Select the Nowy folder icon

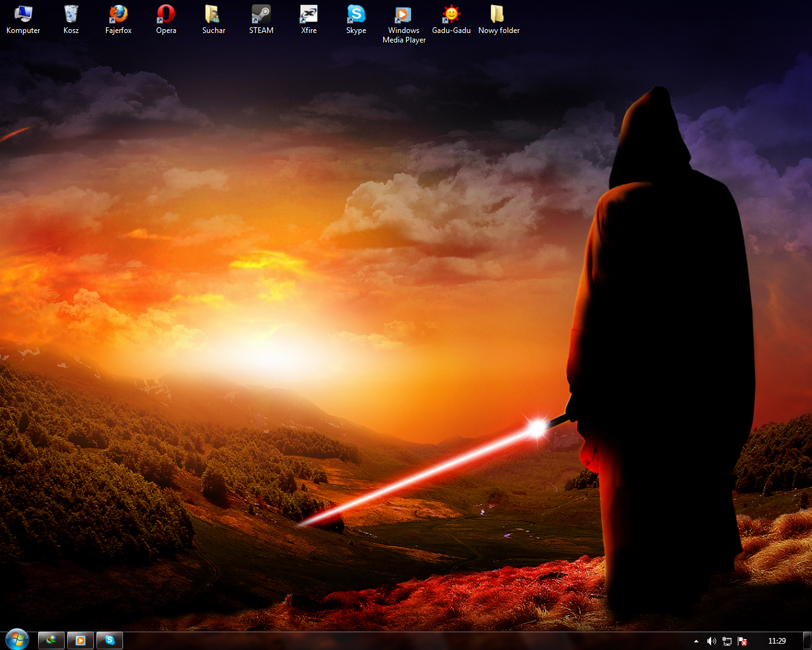click(x=499, y=19)
